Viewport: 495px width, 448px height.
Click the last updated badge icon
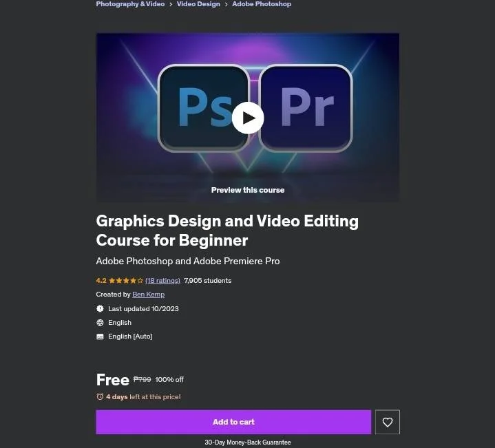tap(100, 308)
